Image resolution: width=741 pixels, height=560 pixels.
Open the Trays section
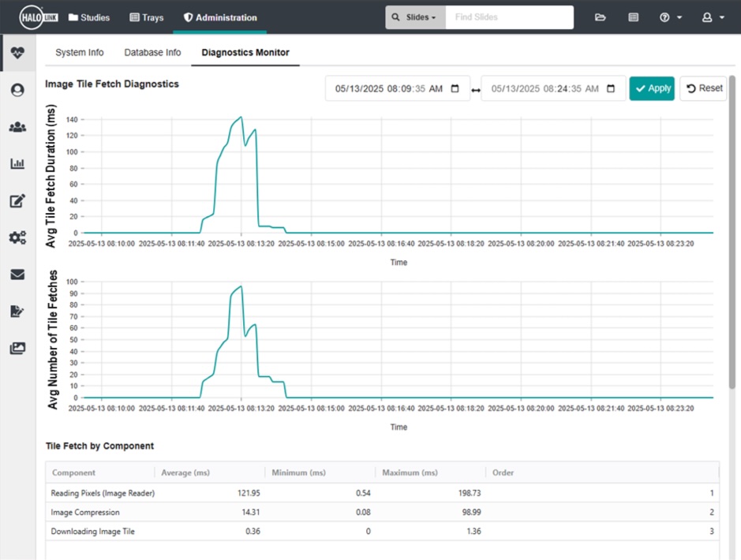tap(147, 17)
